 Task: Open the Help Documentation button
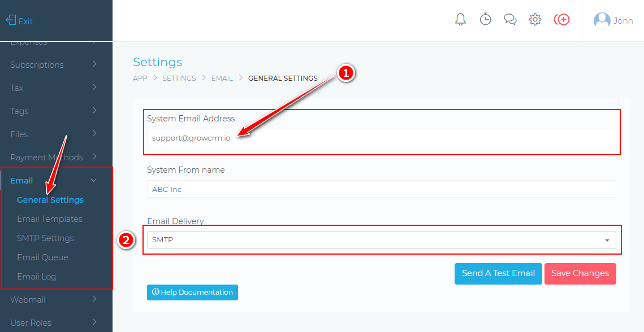[x=192, y=292]
